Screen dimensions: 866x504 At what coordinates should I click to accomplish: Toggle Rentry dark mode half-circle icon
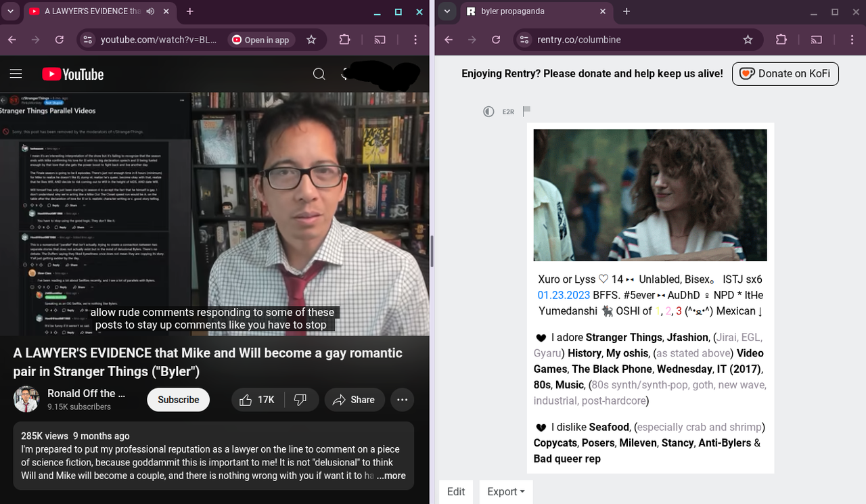click(488, 112)
